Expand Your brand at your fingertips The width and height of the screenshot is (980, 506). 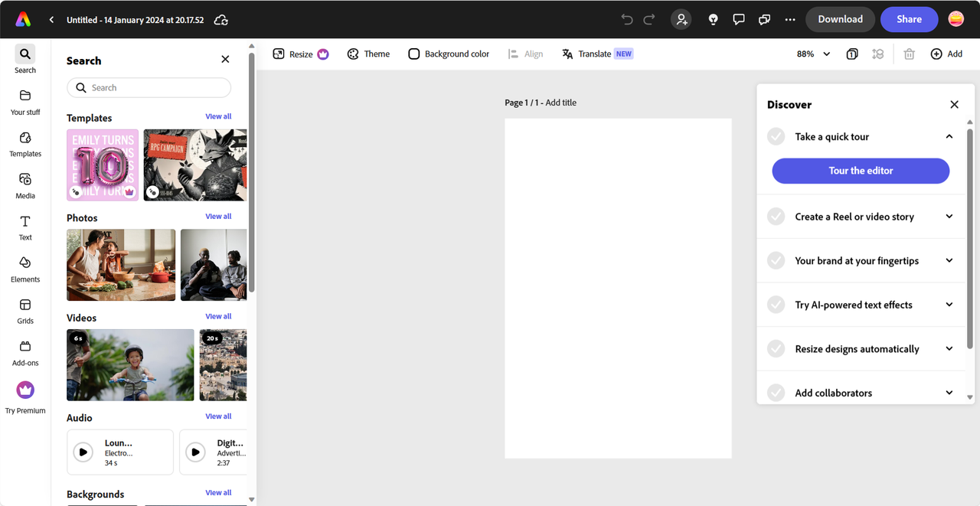949,261
